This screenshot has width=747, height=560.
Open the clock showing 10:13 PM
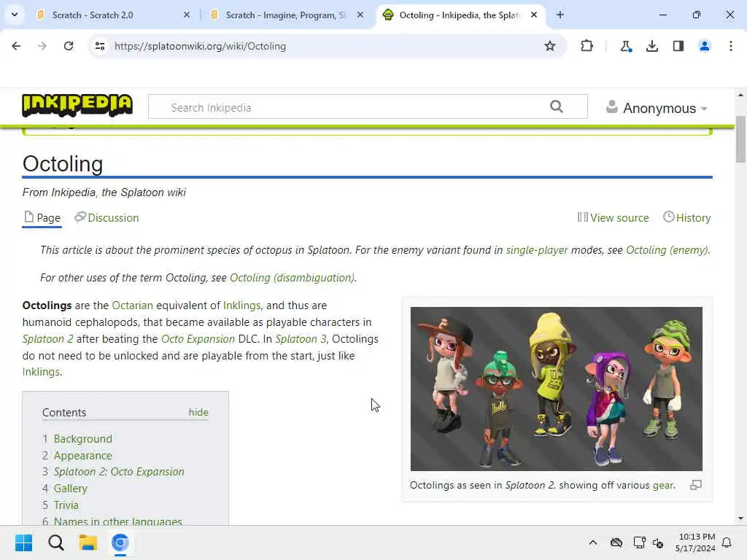[x=695, y=542]
